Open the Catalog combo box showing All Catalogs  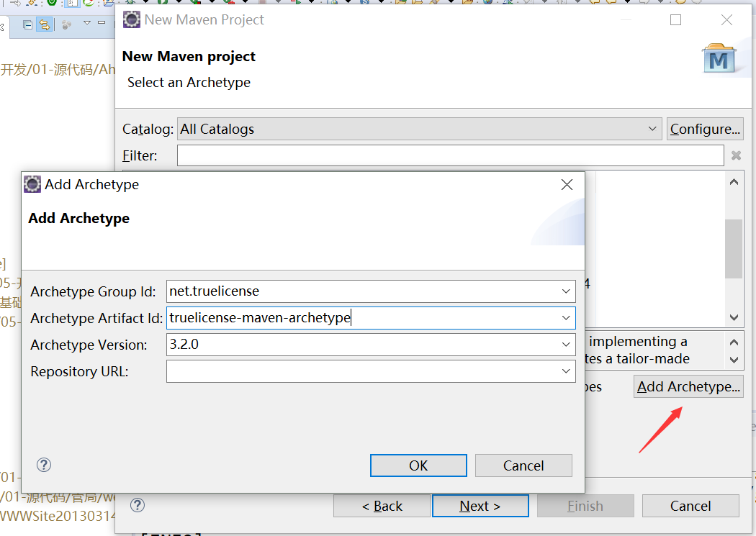[420, 129]
